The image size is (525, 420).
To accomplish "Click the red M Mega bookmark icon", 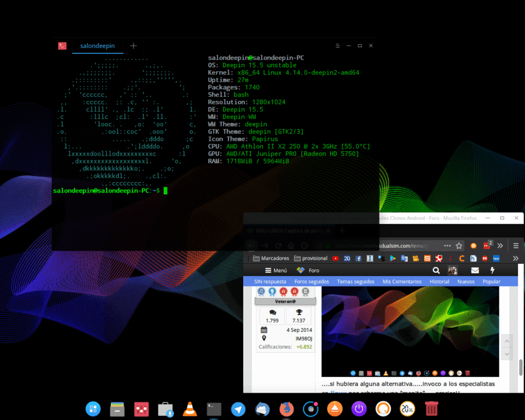I will tap(485, 258).
